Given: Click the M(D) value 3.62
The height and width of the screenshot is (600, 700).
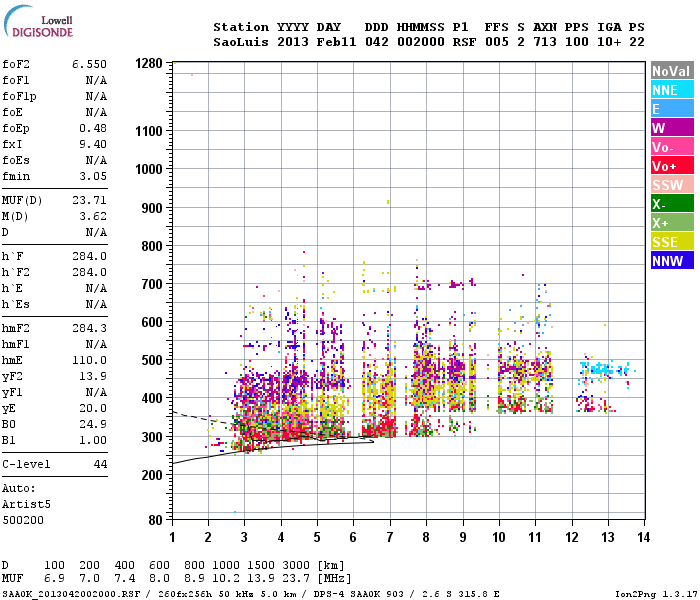Looking at the screenshot, I should (x=93, y=216).
